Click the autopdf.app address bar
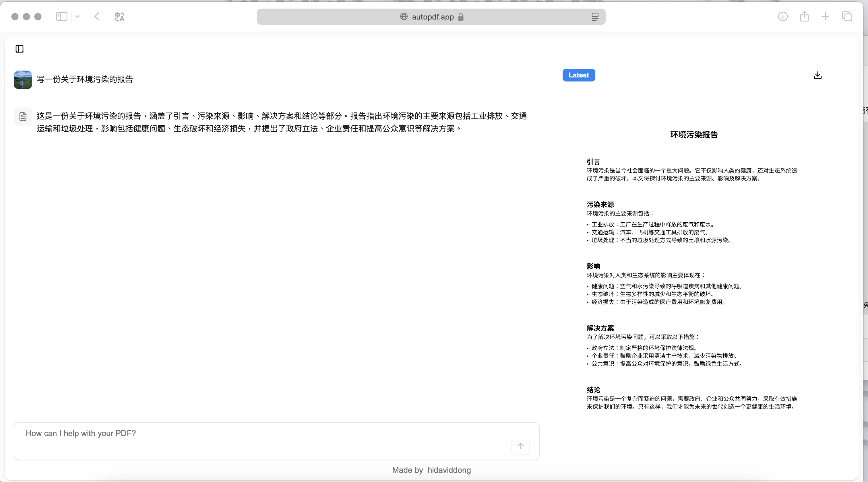 click(x=432, y=17)
